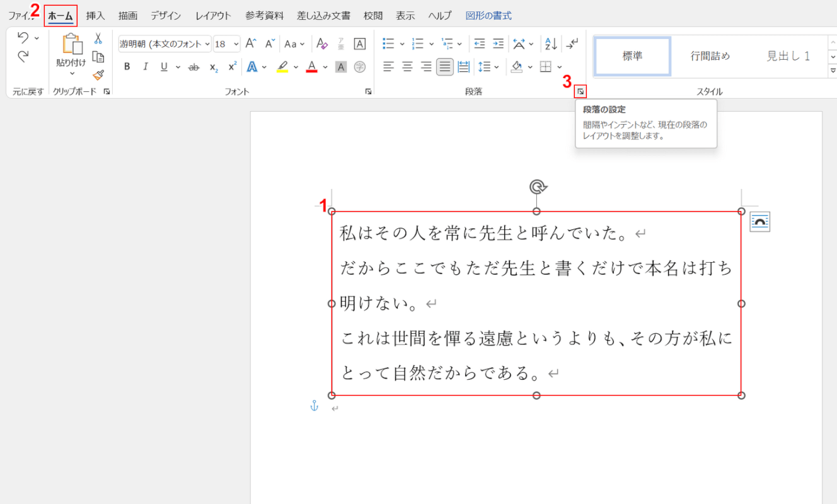Click the text effects blue A icon
The image size is (837, 504).
pos(252,67)
